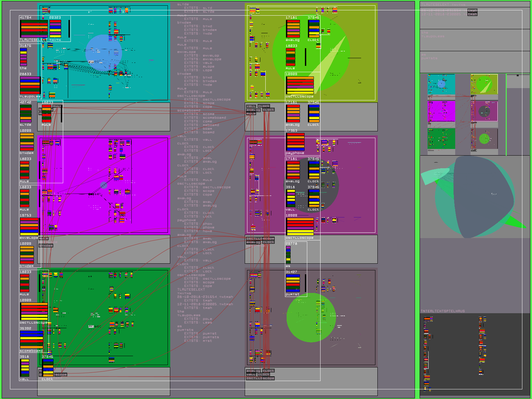Click the 41794 color bar block
This screenshot has width=532, height=399.
click(34, 29)
